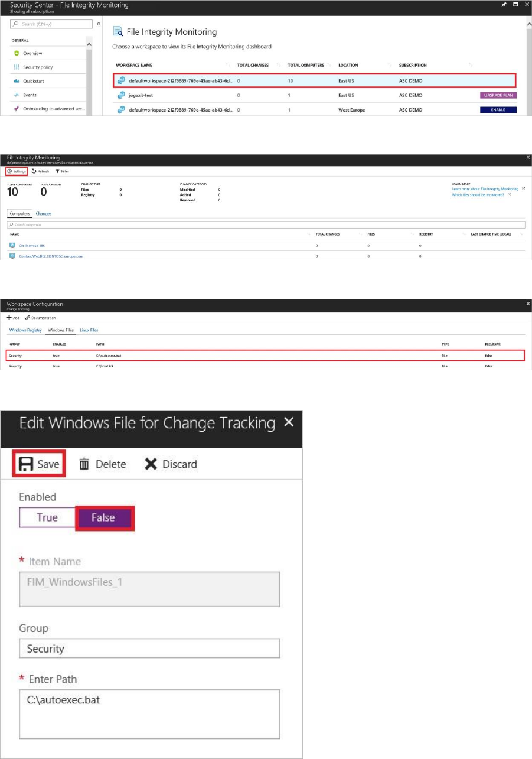
Task: Switch to the Windows Files tab
Action: coord(61,330)
